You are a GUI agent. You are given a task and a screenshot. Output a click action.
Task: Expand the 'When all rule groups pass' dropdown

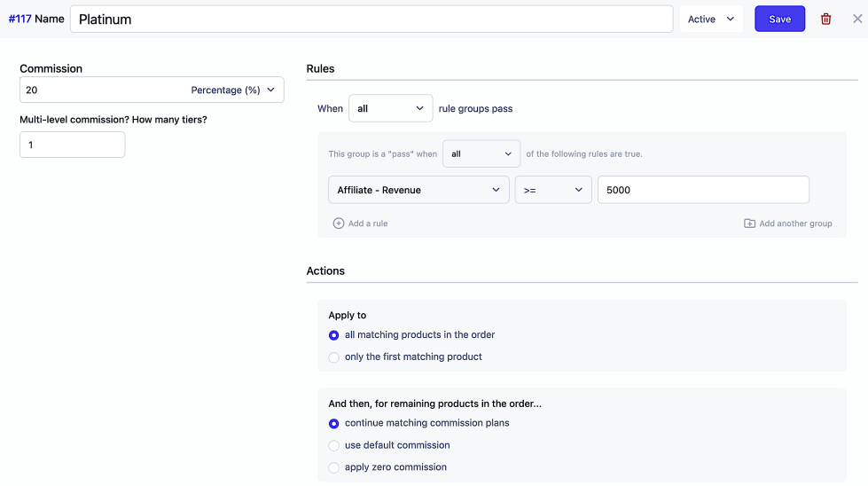point(390,109)
